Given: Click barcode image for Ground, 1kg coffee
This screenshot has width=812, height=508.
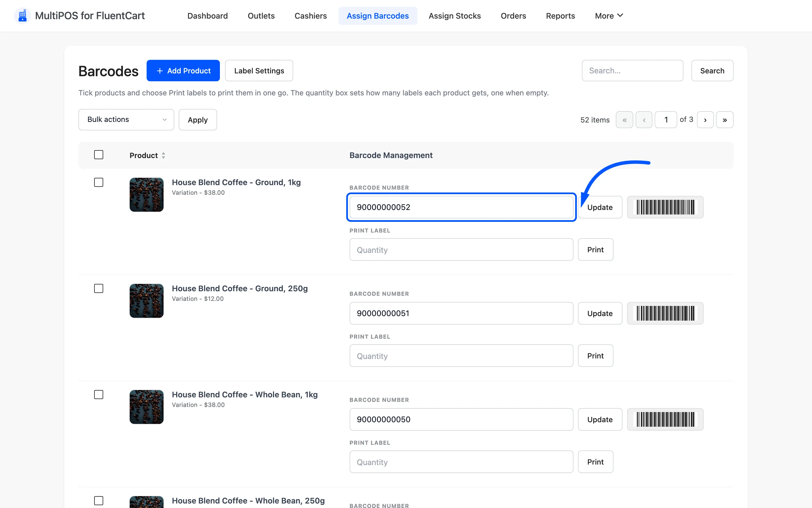Looking at the screenshot, I should click(x=665, y=207).
